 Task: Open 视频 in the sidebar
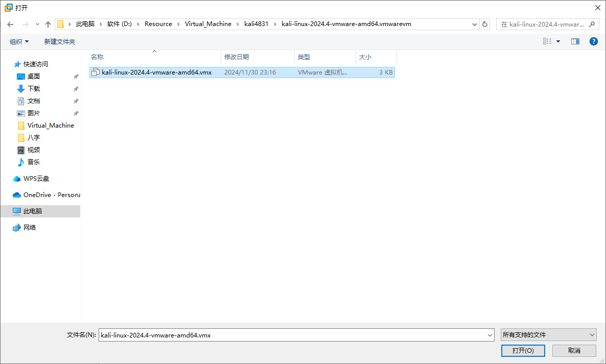coord(34,150)
